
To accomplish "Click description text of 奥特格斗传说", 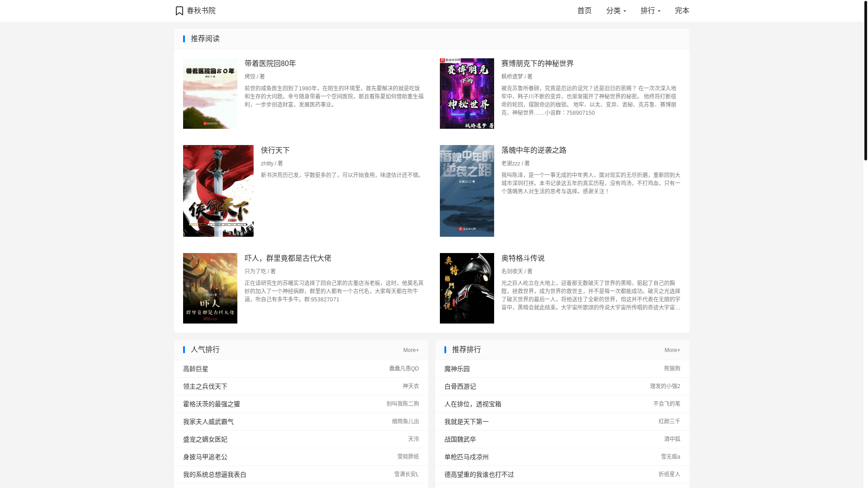I will point(591,296).
